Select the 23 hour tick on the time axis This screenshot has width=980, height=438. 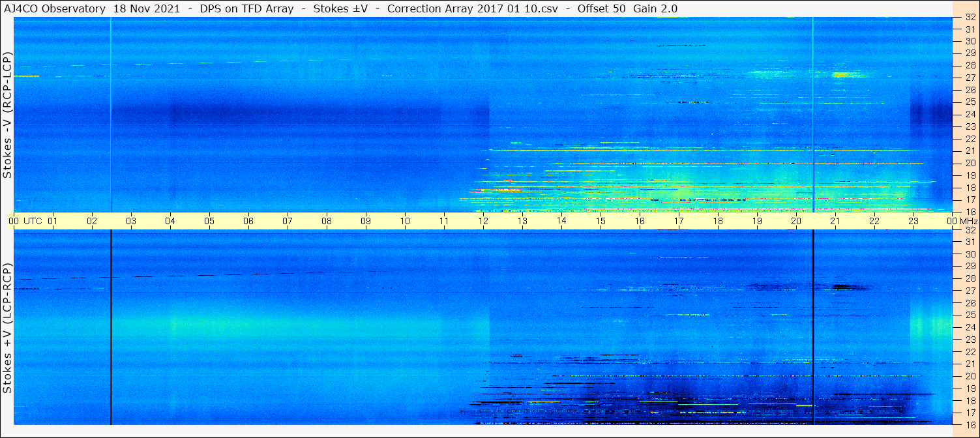click(x=913, y=221)
